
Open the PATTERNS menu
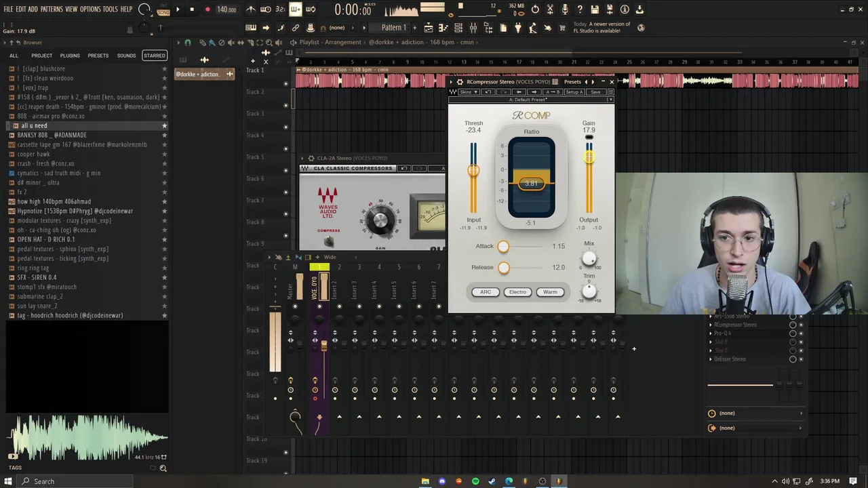[x=52, y=9]
